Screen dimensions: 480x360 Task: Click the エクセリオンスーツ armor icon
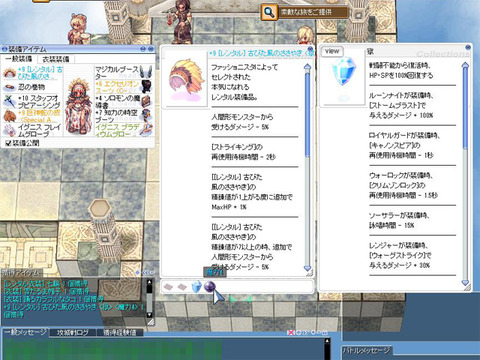146,86
